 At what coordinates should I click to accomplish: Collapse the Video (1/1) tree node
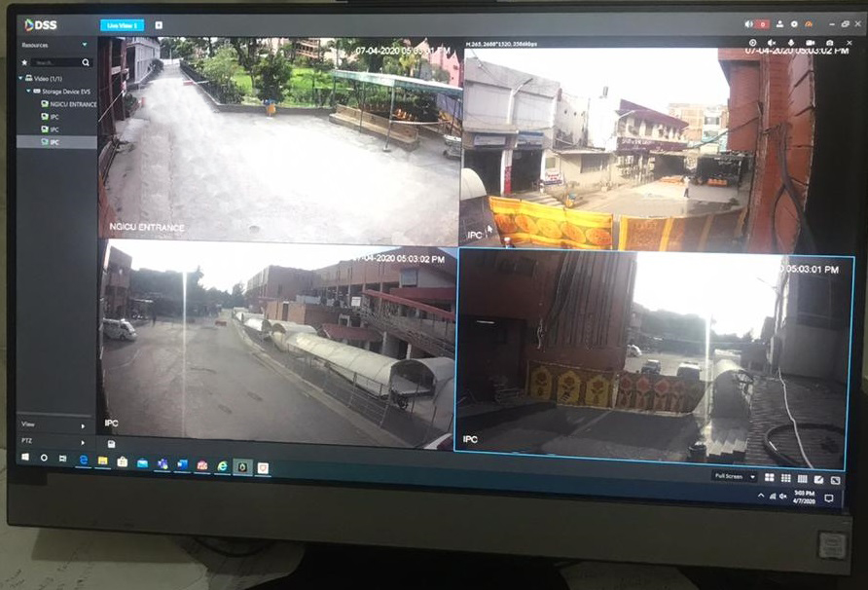click(x=21, y=78)
